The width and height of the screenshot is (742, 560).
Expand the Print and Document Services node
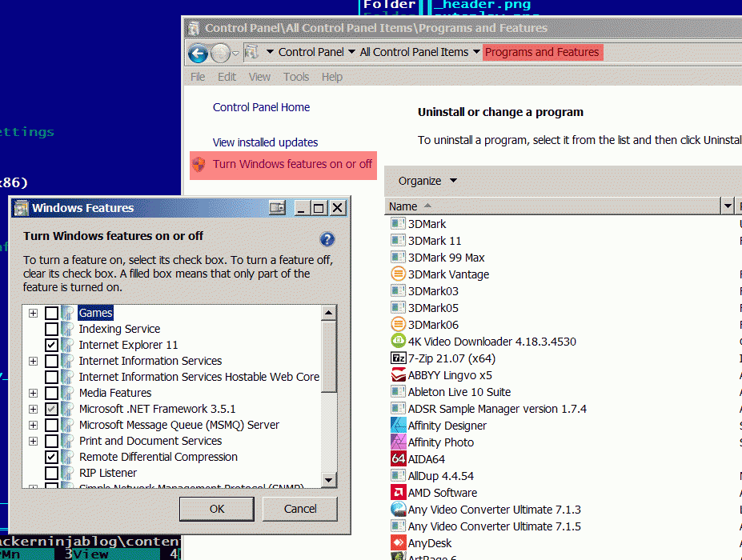(33, 442)
